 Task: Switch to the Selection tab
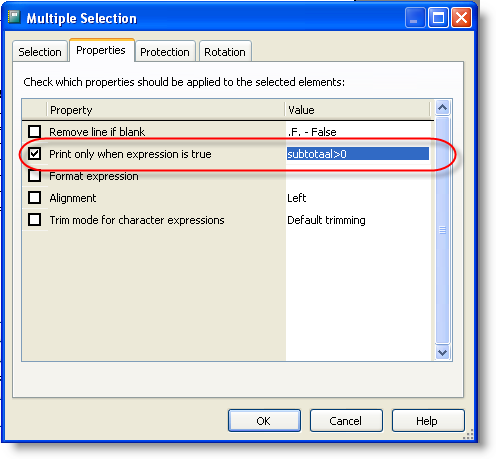pos(40,52)
